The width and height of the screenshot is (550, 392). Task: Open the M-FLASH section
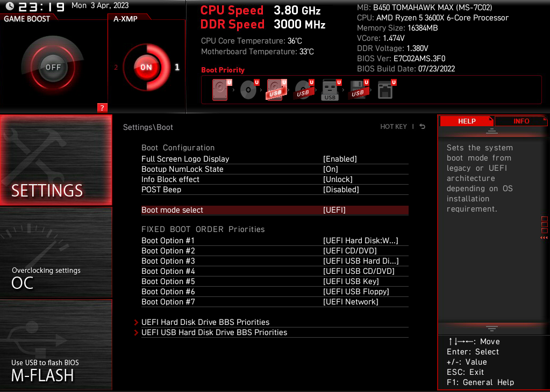pyautogui.click(x=56, y=345)
